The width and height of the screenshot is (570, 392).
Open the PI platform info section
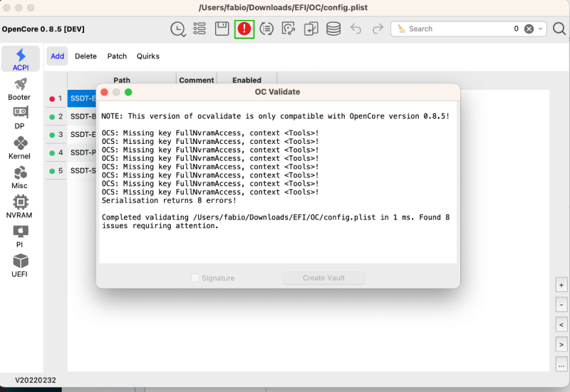click(x=20, y=237)
